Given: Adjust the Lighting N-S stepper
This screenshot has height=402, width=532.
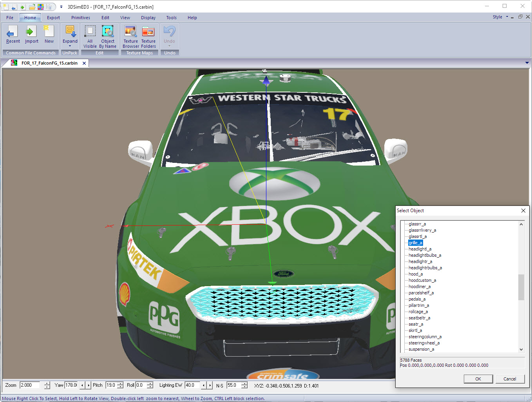Looking at the screenshot, I should 244,385.
